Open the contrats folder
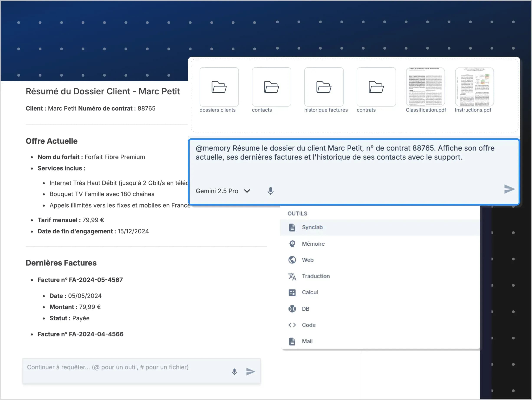Viewport: 532px width, 400px height. [x=376, y=87]
